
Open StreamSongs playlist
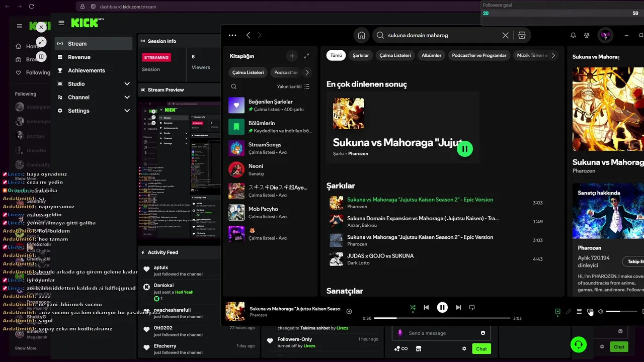pos(270,148)
